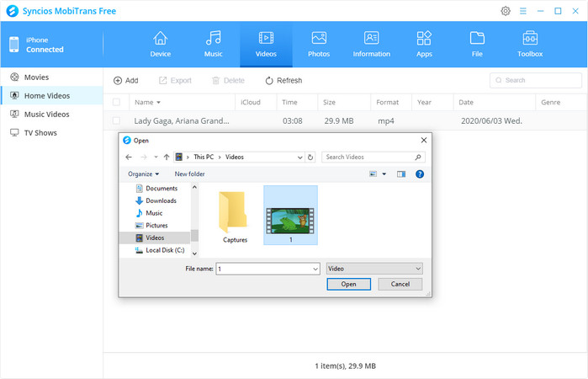The height and width of the screenshot is (379, 588).
Task: Click the iPhone Connected device icon
Action: coord(13,45)
